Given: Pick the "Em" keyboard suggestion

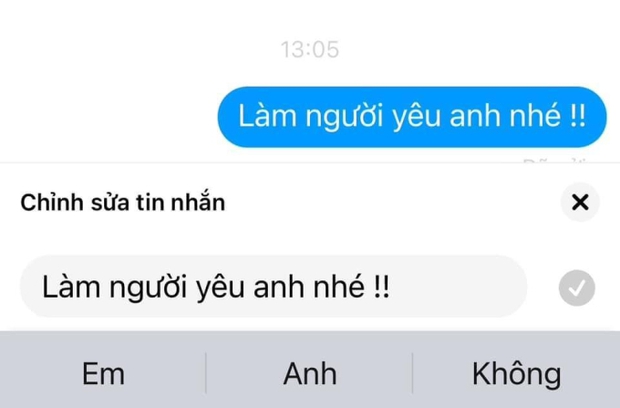Looking at the screenshot, I should pos(103,374).
